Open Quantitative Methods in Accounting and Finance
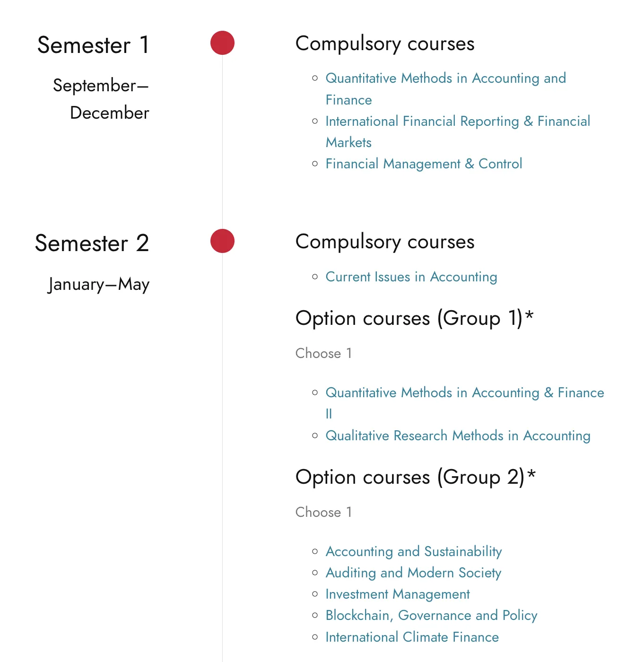This screenshot has width=644, height=662. pos(445,78)
